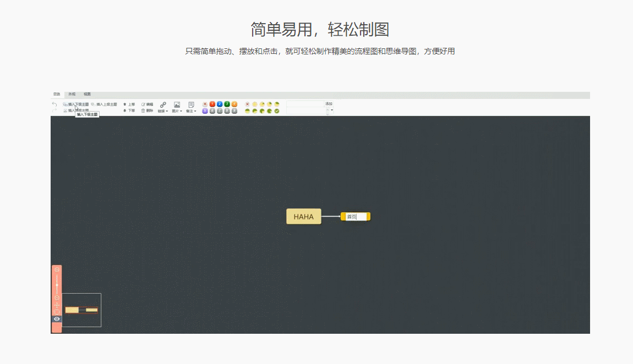Set priority 9 grey icon
633x364 pixels.
[234, 111]
